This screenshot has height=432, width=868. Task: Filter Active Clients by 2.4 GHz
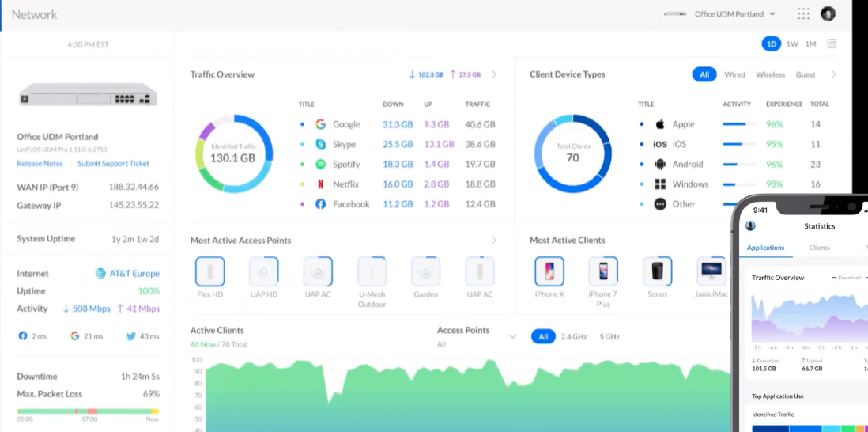(573, 336)
